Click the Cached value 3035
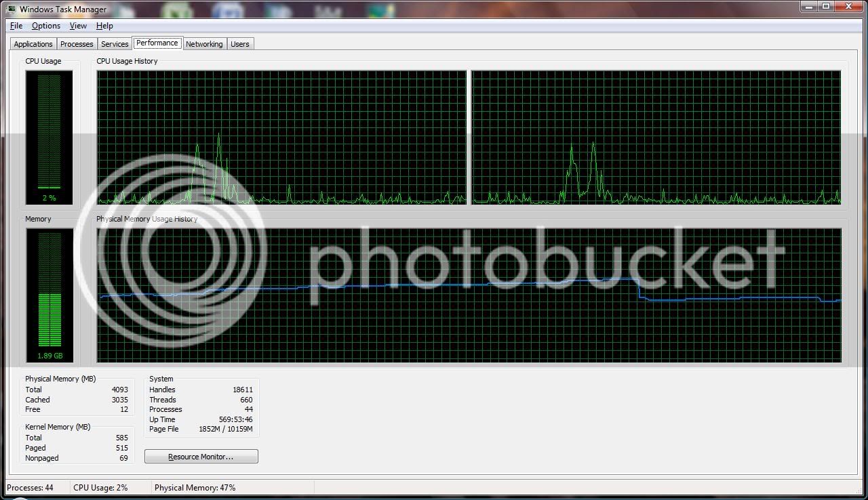868x500 pixels. pyautogui.click(x=119, y=400)
